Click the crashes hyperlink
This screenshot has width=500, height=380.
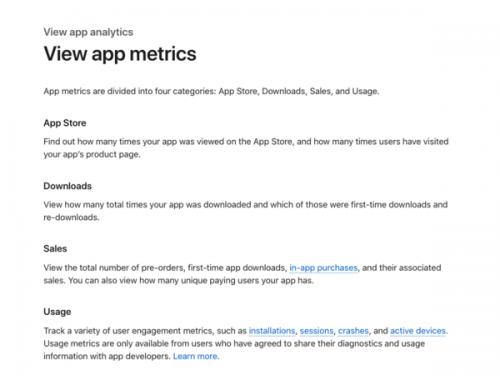coord(353,331)
